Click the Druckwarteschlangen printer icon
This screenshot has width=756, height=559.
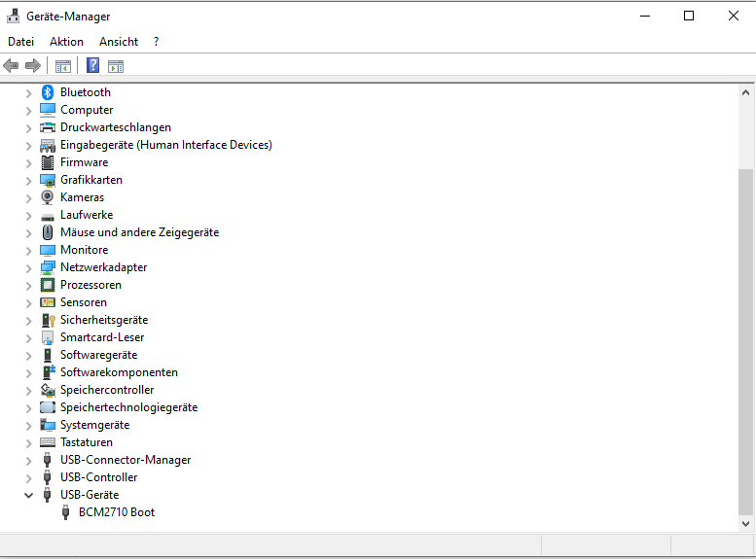tap(48, 127)
